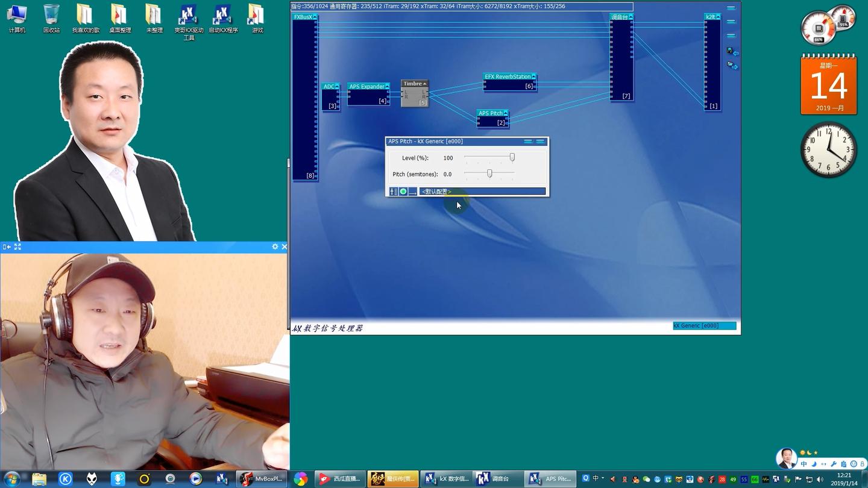Adjust the Pitch (semitones) slider

pyautogui.click(x=489, y=174)
